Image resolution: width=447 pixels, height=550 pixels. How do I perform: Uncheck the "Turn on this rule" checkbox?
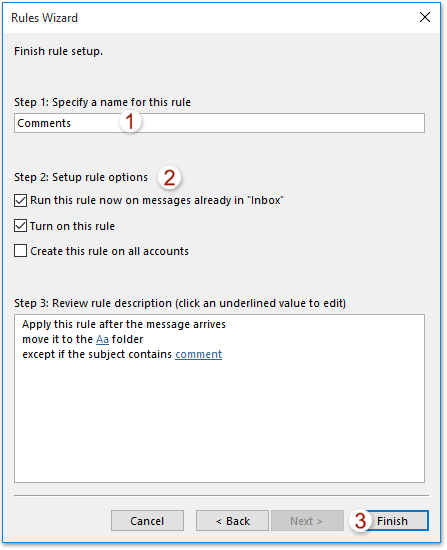pos(20,226)
